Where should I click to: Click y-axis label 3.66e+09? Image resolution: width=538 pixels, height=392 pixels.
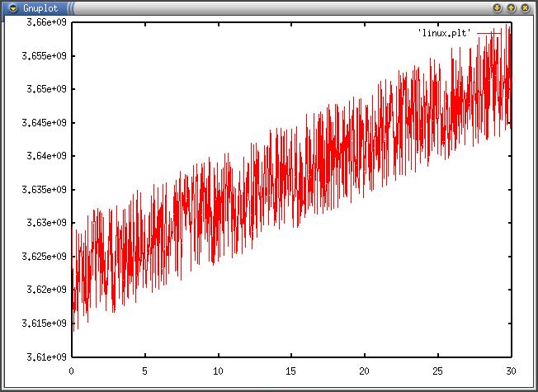(46, 22)
